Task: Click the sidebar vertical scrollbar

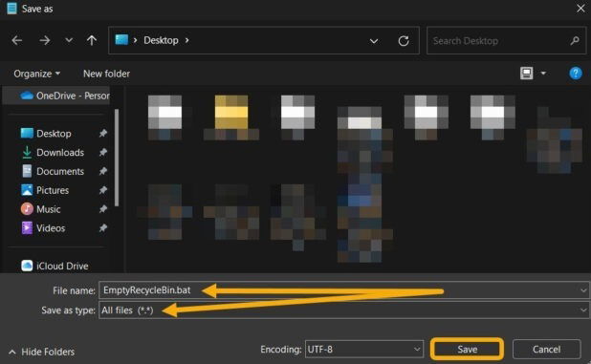Action: click(x=117, y=158)
